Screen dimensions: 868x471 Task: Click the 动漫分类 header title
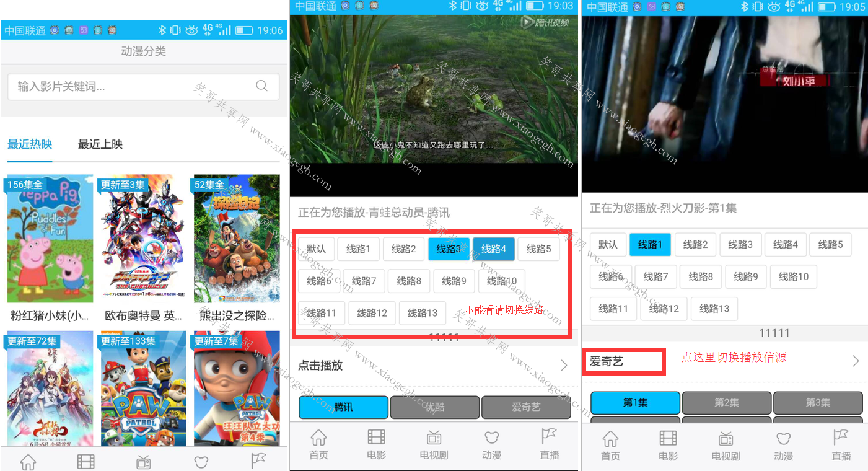click(x=143, y=51)
